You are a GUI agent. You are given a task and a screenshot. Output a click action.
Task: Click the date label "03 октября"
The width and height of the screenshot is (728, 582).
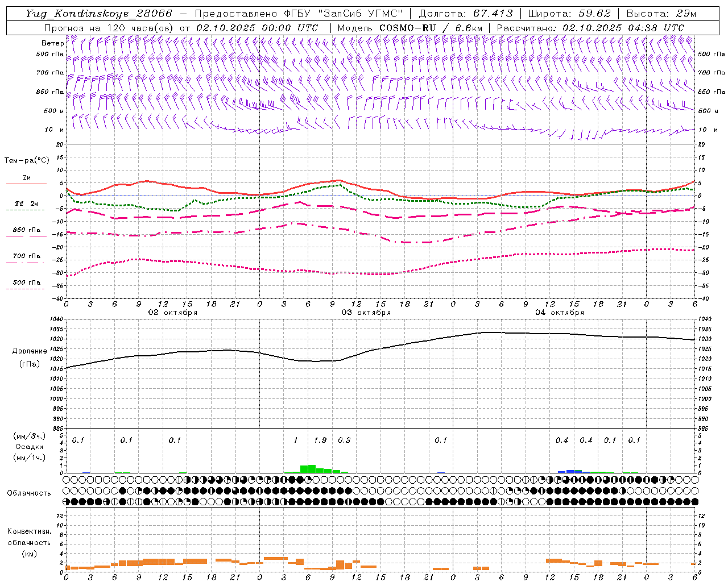click(x=366, y=313)
